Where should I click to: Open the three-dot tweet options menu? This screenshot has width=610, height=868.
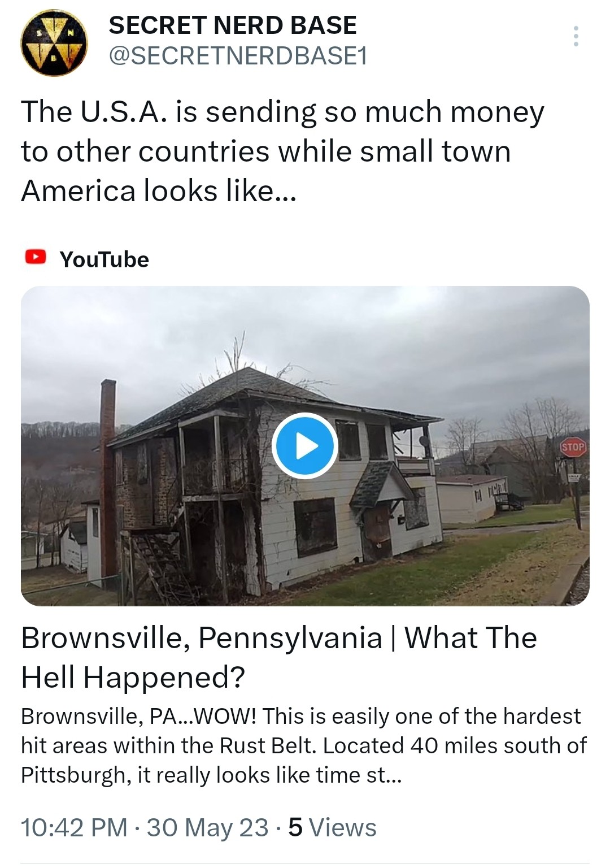tap(576, 36)
